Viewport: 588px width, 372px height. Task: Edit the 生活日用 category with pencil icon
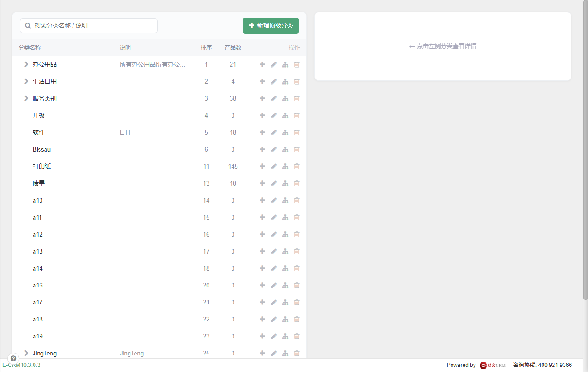click(274, 81)
